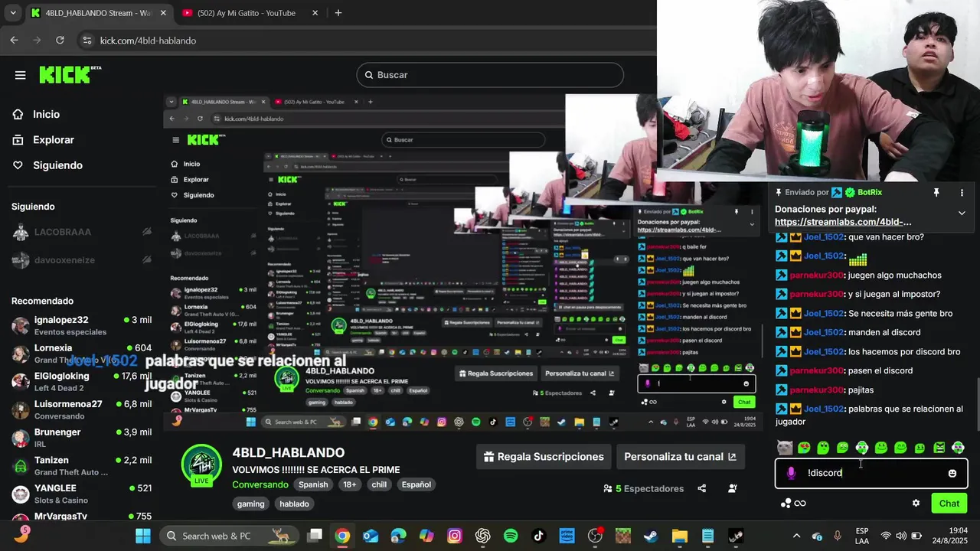Show hidden system tray icons chevron

click(796, 536)
